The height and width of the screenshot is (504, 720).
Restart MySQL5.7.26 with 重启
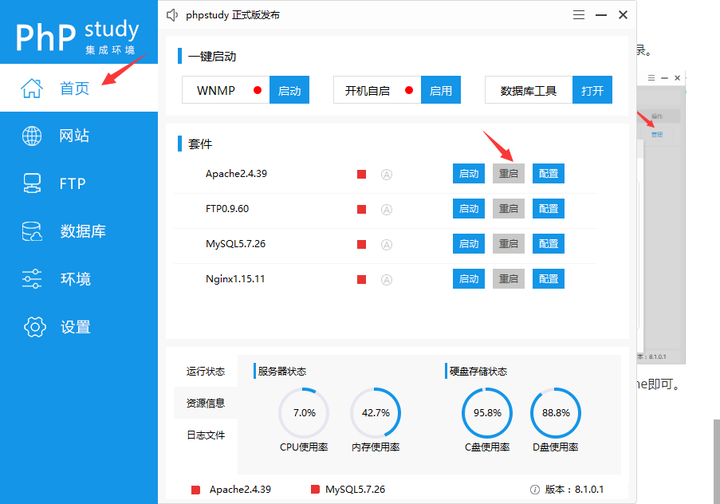509,244
